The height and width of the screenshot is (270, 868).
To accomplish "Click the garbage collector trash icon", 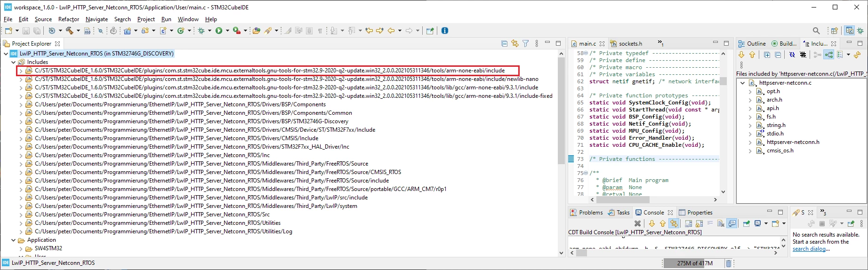I will [x=729, y=263].
